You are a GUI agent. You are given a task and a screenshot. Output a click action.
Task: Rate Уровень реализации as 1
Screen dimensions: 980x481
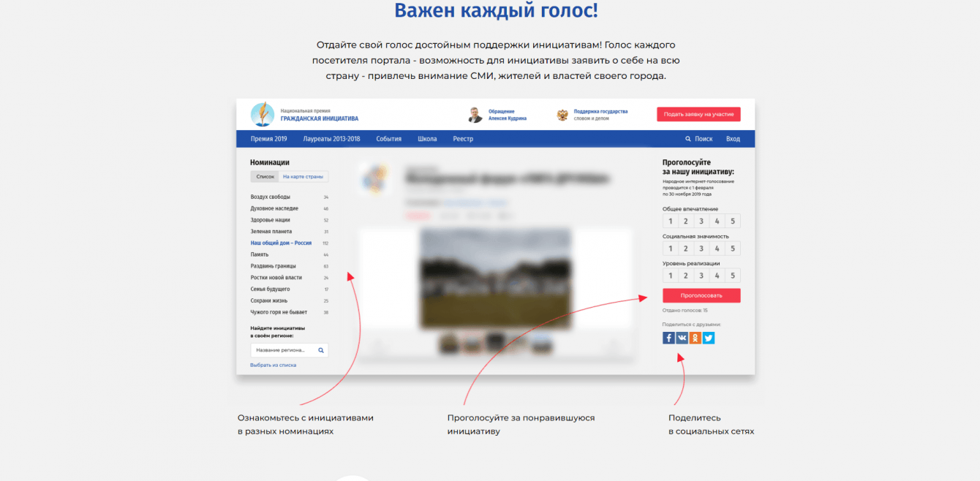click(x=670, y=276)
